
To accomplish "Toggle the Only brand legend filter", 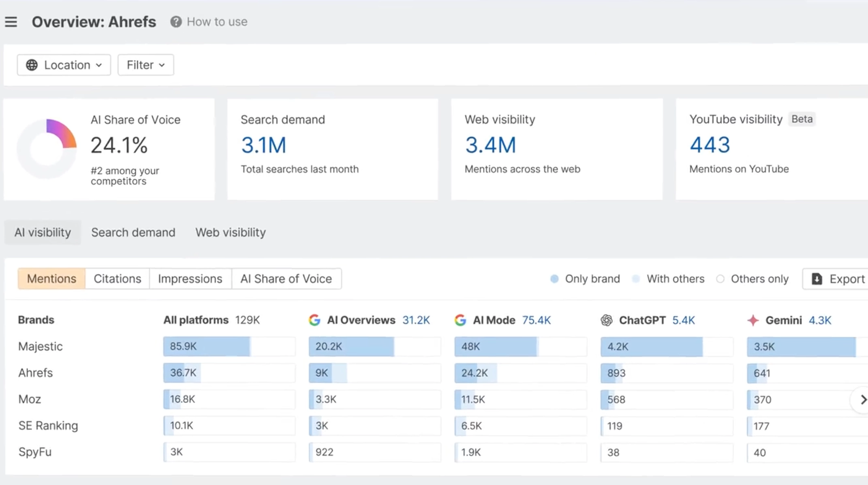I will [585, 279].
